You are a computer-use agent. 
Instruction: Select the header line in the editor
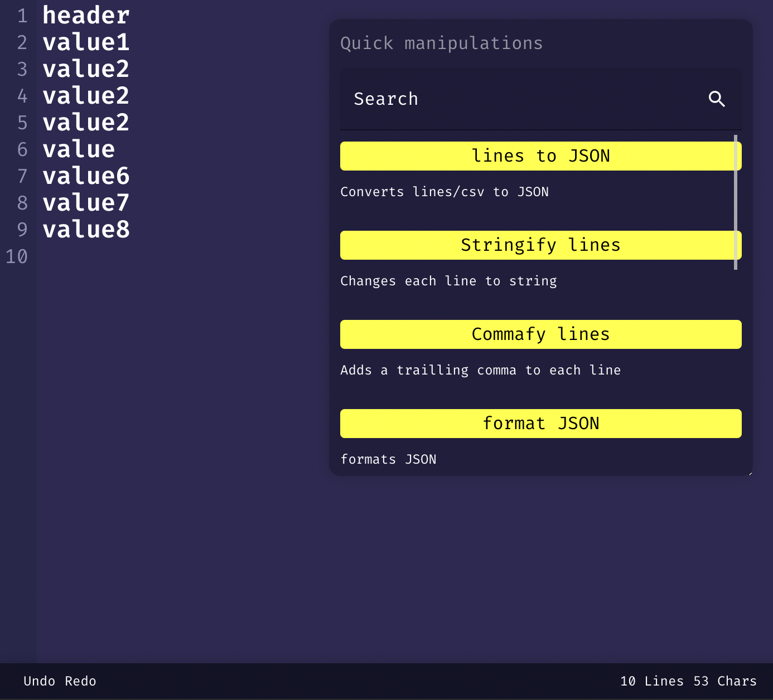85,15
